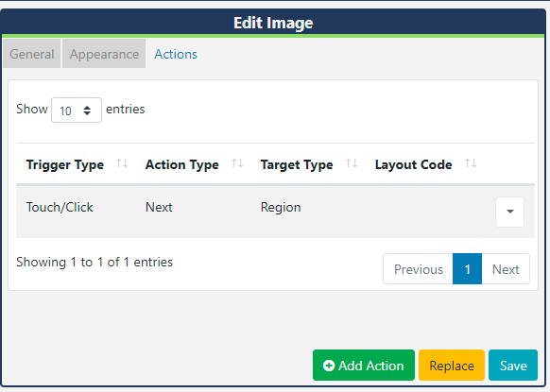Sort by Action Type column arrows
Screen dimensions: 550x392
pyautogui.click(x=237, y=163)
